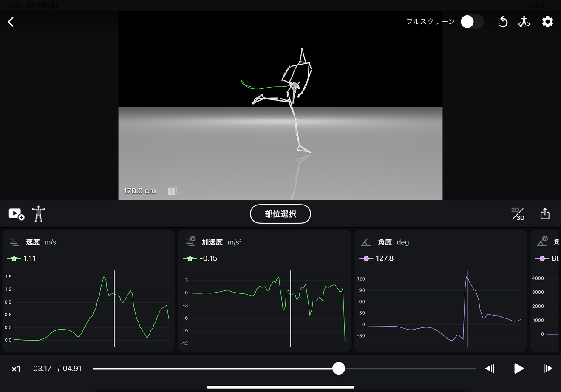Click the 角度 chart angle icon
561x392 pixels.
coord(366,242)
